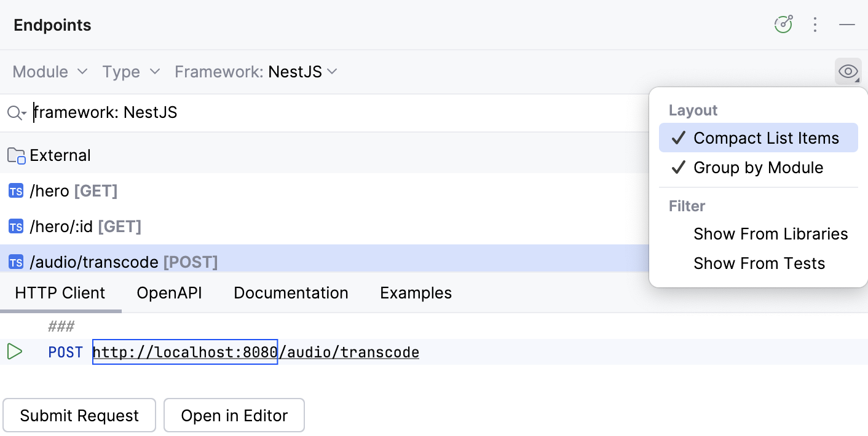This screenshot has height=436, width=868.
Task: Click the eye icon to open view options
Action: 848,71
